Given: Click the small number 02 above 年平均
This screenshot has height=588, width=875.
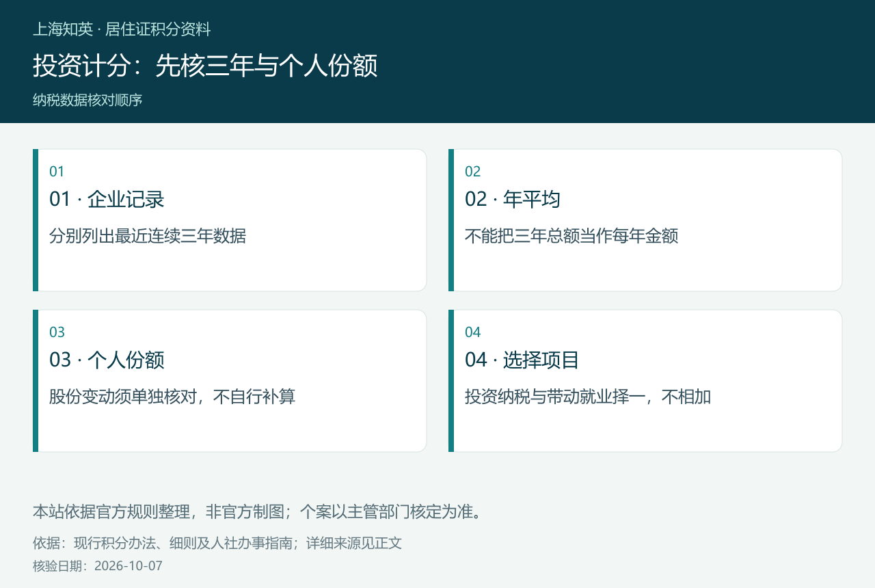Looking at the screenshot, I should tap(473, 172).
